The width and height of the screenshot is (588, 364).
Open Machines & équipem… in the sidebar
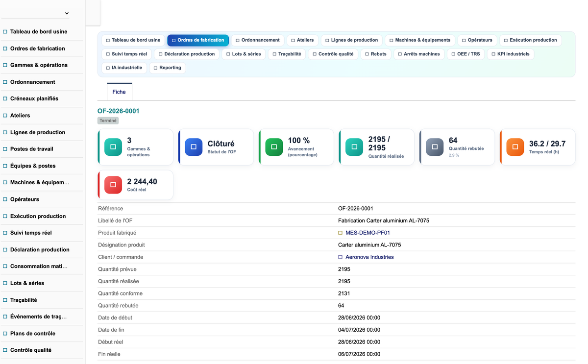click(x=40, y=183)
